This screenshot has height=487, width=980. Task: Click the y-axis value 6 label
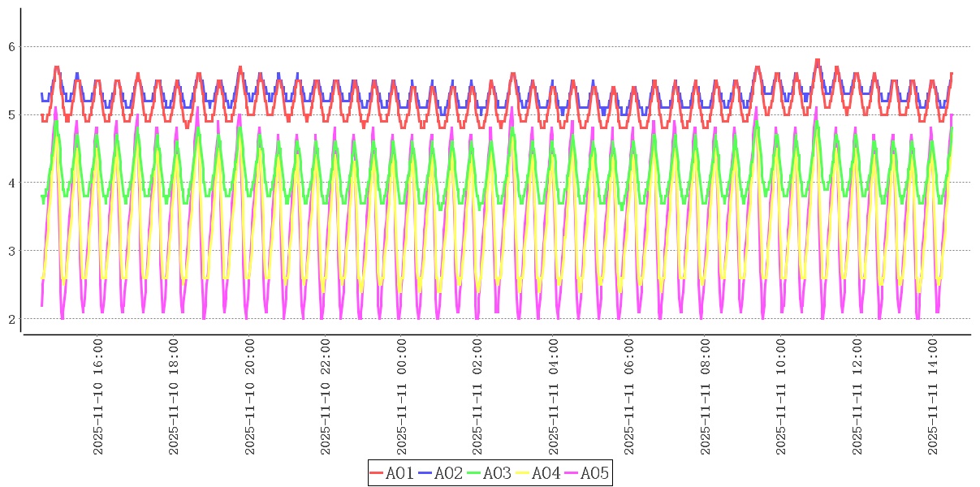pos(12,47)
